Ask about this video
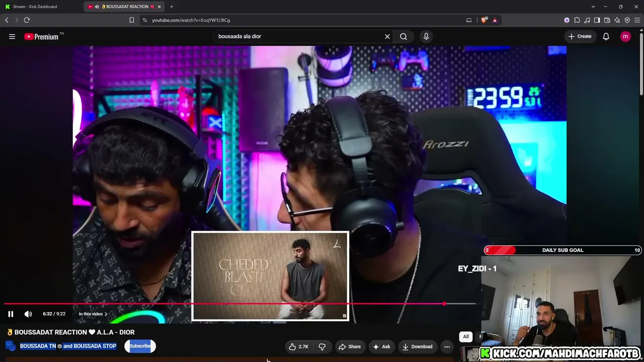This screenshot has height=362, width=644. 381,346
